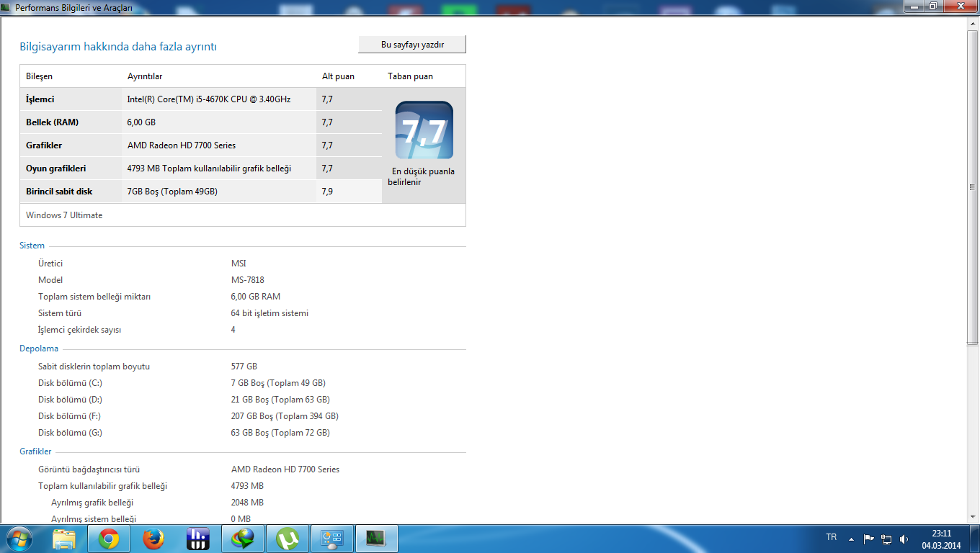Select the Bellek (RAM) row label
Viewport: 980px width, 553px height.
(52, 122)
